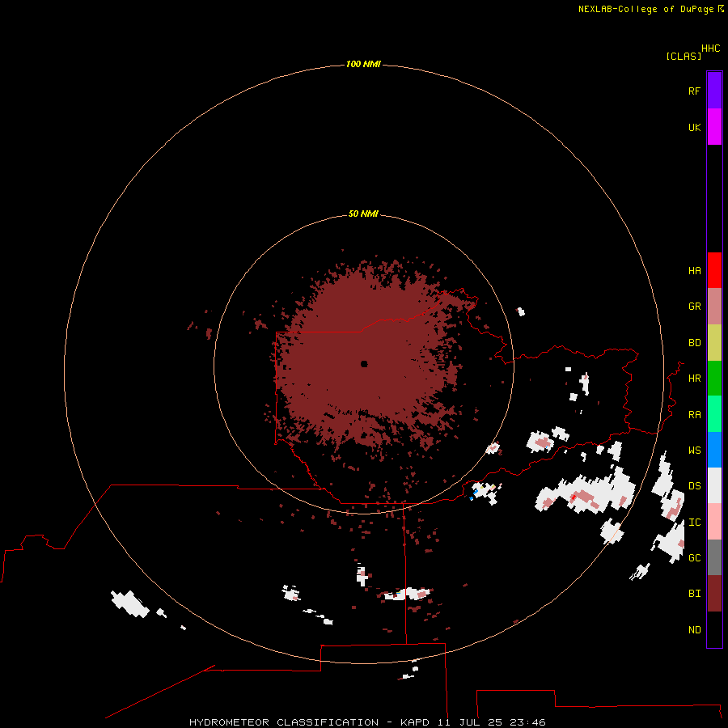Viewport: 728px width, 728px height.
Task: Click the RF purple legend swatch
Action: (714, 91)
